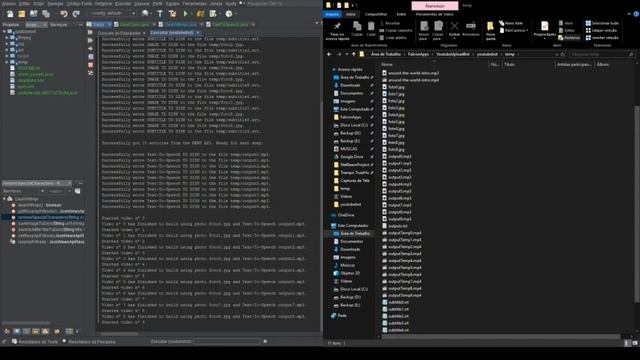Click Inverter seleção in Explorer ribbon

click(x=602, y=38)
